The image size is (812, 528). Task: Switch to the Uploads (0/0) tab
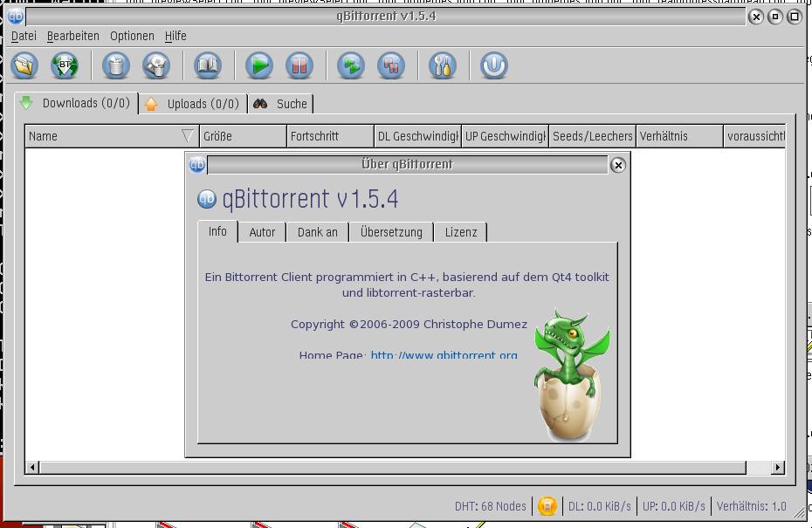tap(192, 104)
